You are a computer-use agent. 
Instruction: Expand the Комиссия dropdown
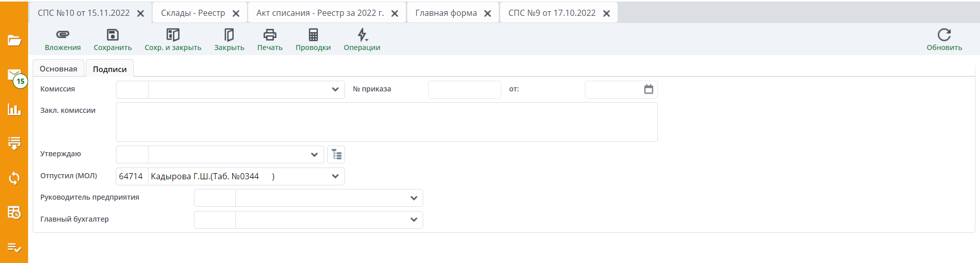pos(335,89)
